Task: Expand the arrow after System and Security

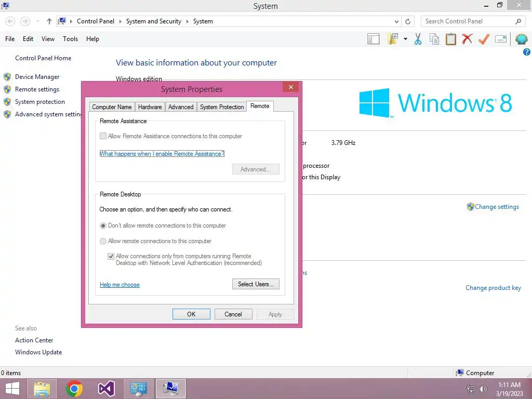Action: point(187,21)
